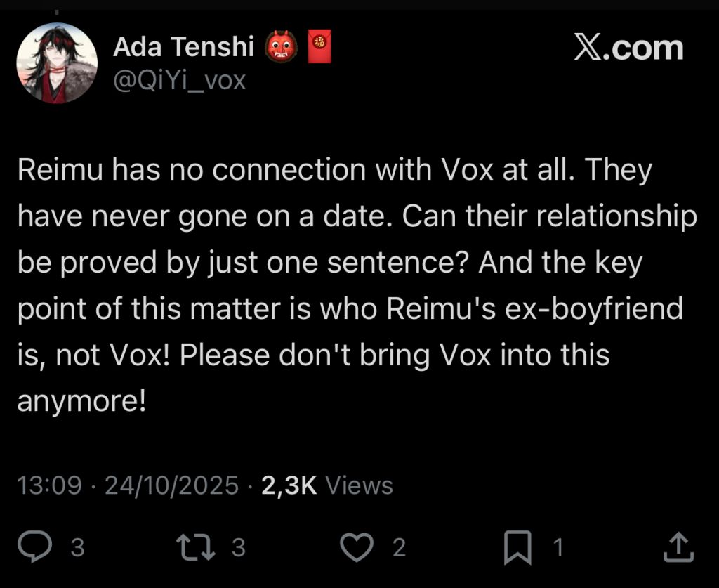Click the repost count number 3
This screenshot has width=719, height=588.
tap(238, 547)
